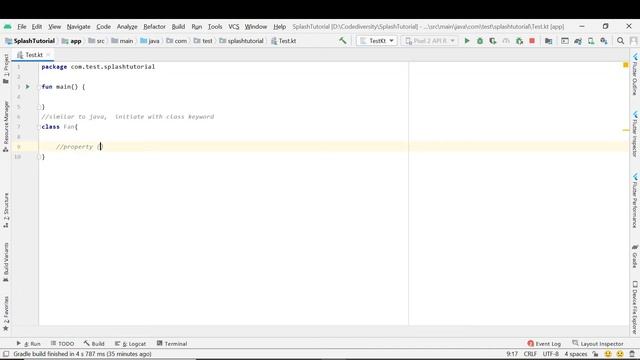
Task: Open the Build menu
Action: [x=178, y=27]
